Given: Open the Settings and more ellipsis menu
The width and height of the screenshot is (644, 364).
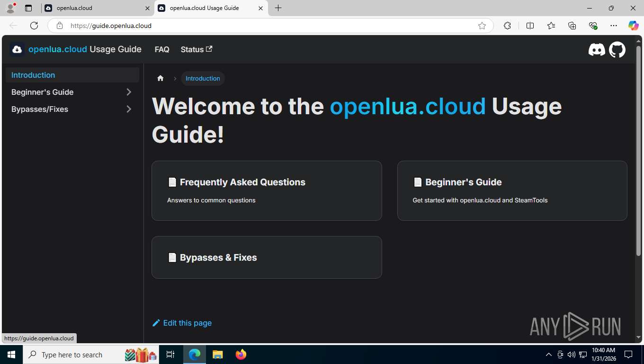Looking at the screenshot, I should [614, 26].
